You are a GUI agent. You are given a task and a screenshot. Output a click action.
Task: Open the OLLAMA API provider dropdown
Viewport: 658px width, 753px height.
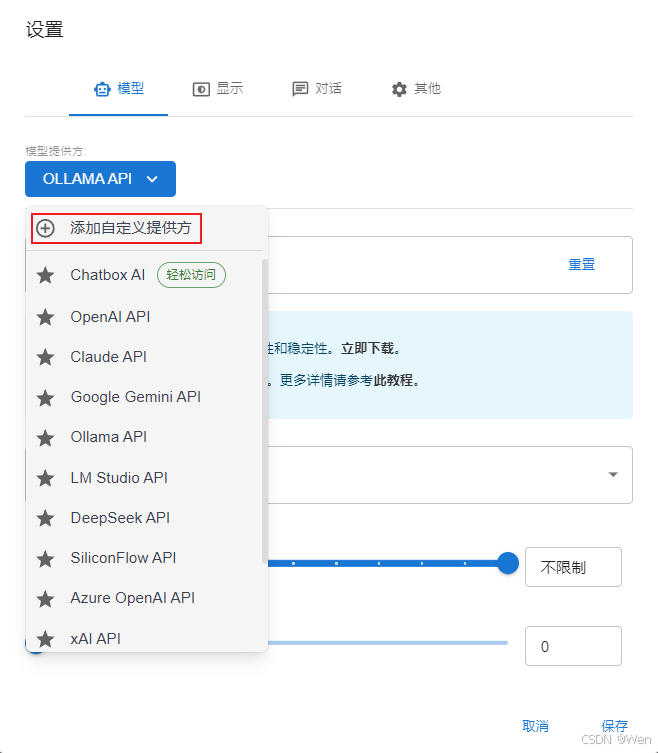click(x=100, y=179)
